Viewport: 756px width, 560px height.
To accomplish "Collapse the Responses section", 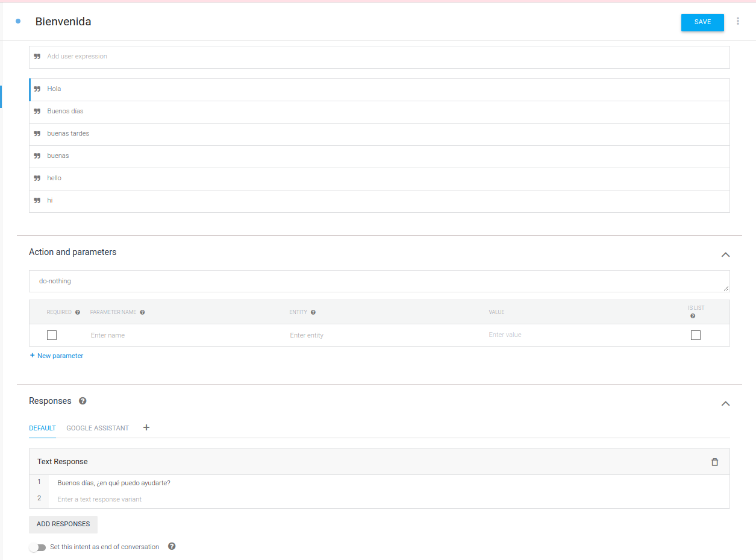I will [x=725, y=403].
